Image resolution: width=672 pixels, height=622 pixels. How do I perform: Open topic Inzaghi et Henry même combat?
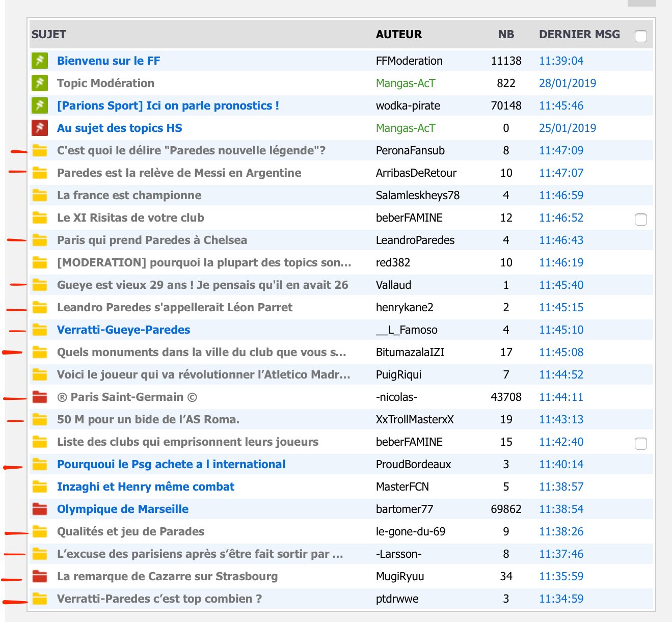coord(146,486)
